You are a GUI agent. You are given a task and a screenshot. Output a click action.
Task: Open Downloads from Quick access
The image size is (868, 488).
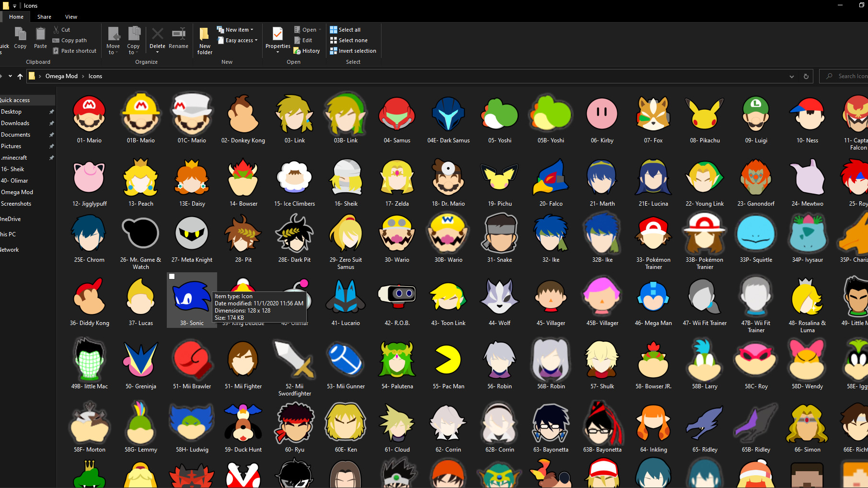click(x=15, y=123)
